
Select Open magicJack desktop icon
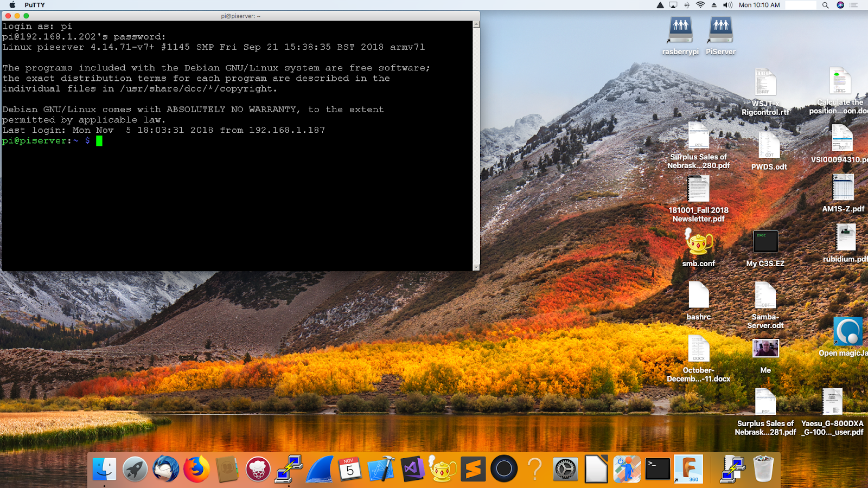(x=847, y=337)
